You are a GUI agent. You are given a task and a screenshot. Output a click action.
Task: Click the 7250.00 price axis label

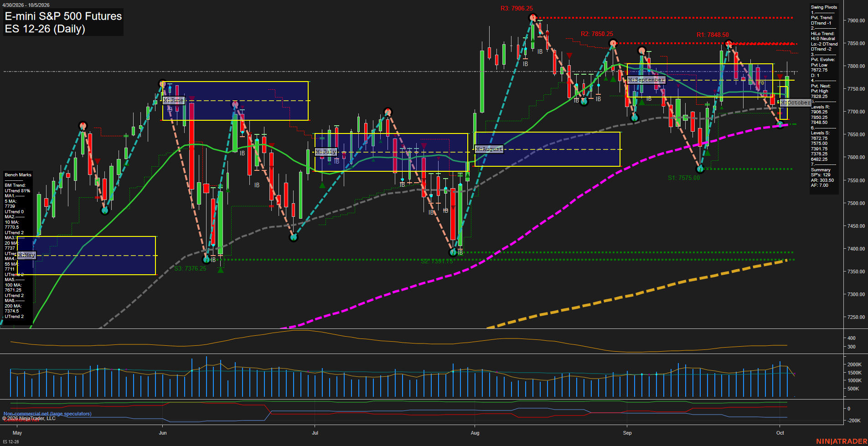856,317
